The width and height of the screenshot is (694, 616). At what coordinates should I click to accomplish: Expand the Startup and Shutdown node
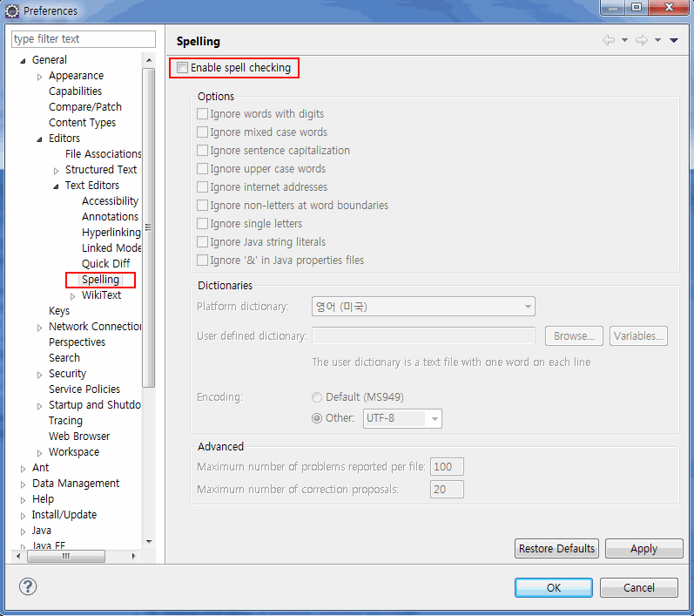coord(39,406)
